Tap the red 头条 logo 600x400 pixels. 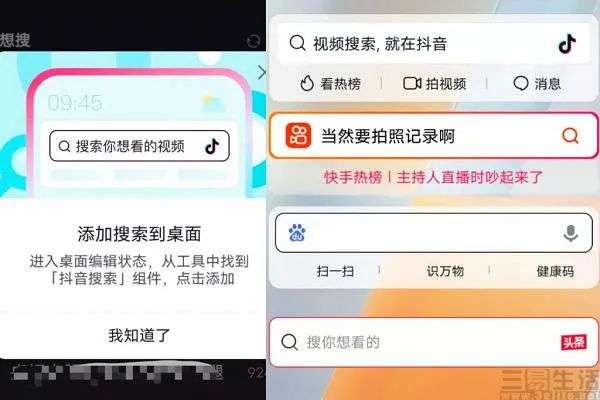click(x=574, y=342)
